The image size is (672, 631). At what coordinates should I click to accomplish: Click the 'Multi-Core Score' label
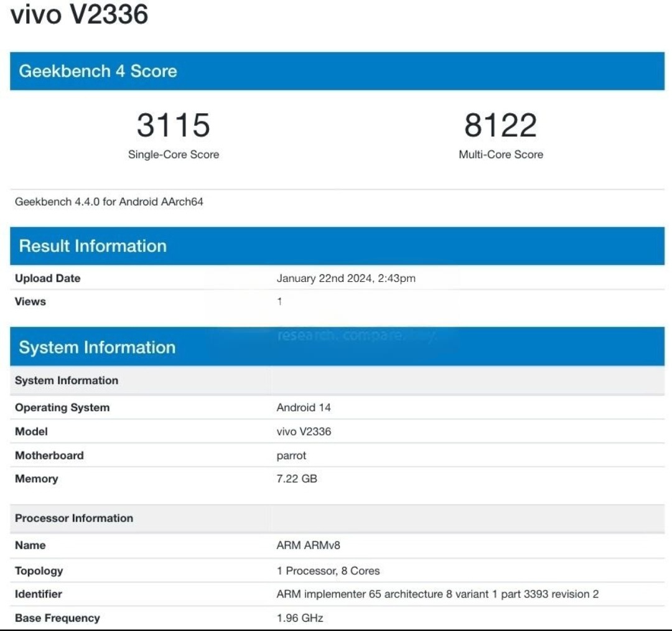500,154
